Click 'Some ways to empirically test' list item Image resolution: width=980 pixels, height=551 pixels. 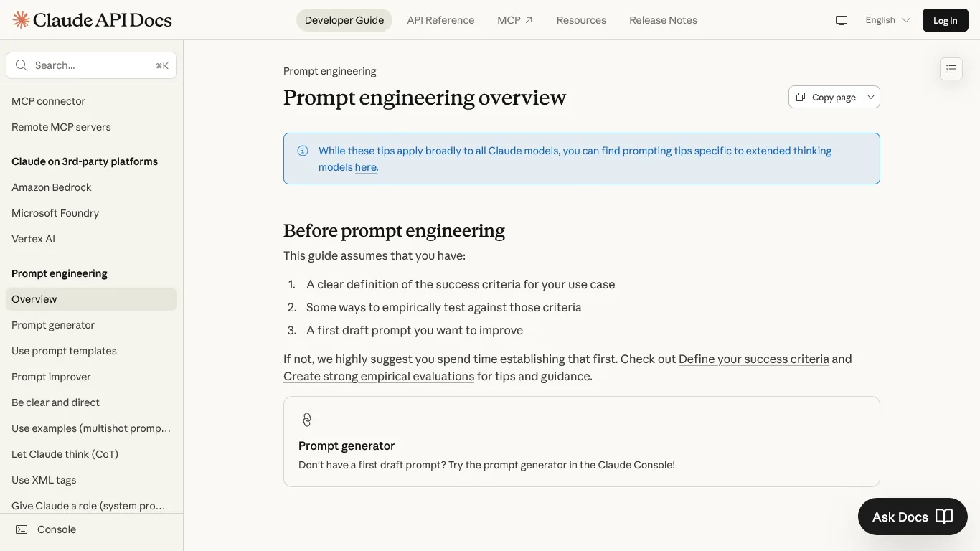click(x=443, y=307)
